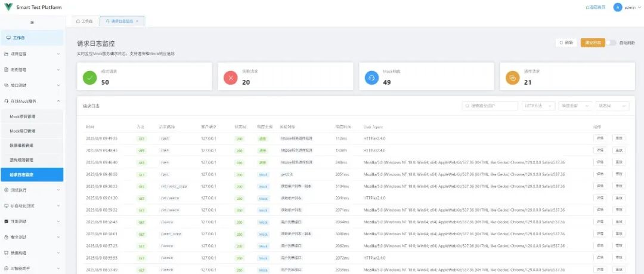Click the orange 清空日志 button
Screen dimensions: 644x274
point(593,42)
